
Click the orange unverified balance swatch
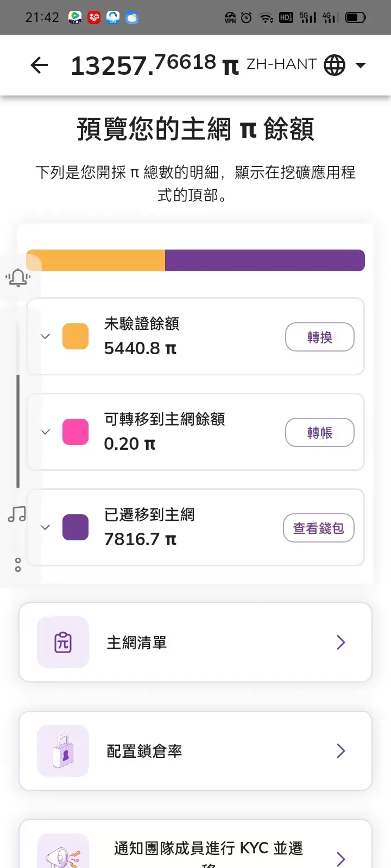tap(75, 336)
